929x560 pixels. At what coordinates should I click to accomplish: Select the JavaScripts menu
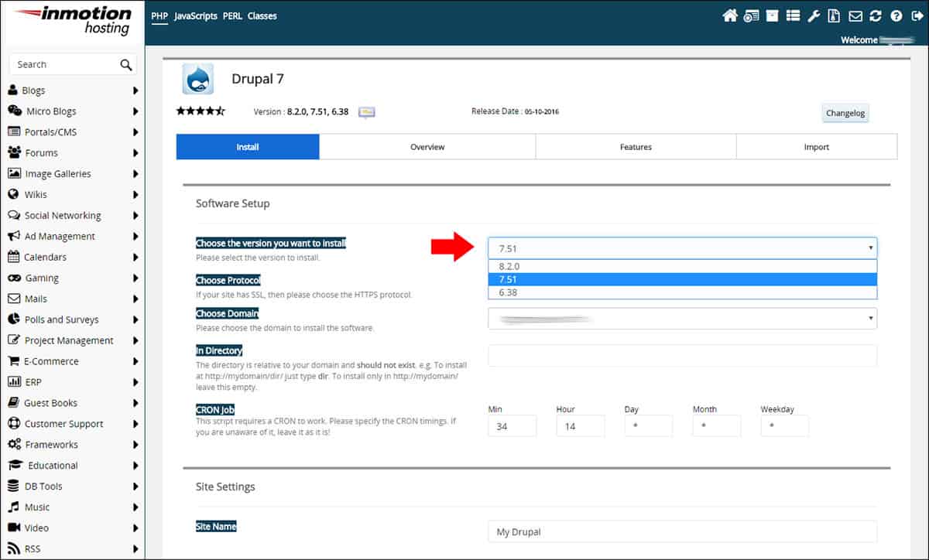tap(196, 15)
